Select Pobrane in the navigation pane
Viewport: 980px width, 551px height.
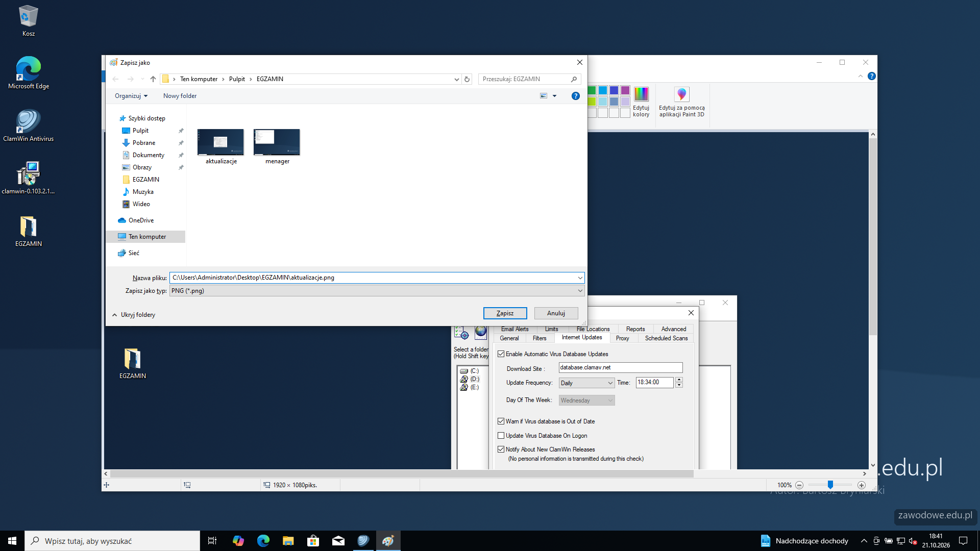pos(144,143)
